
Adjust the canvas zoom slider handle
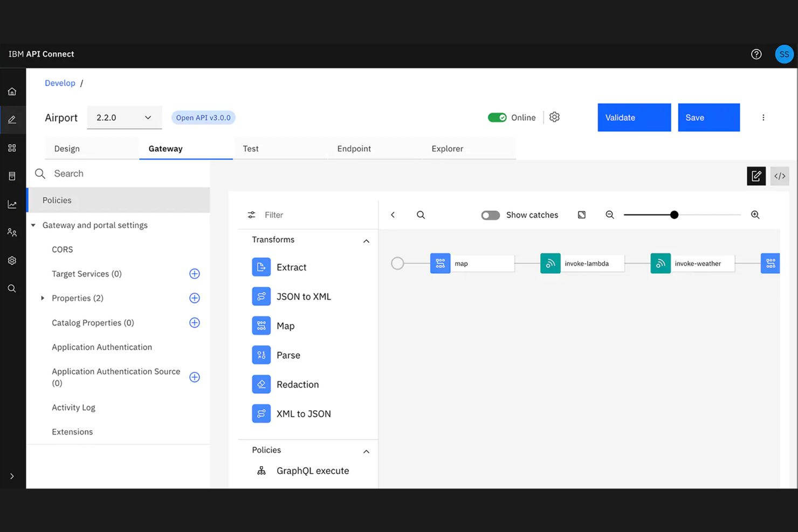pos(674,215)
